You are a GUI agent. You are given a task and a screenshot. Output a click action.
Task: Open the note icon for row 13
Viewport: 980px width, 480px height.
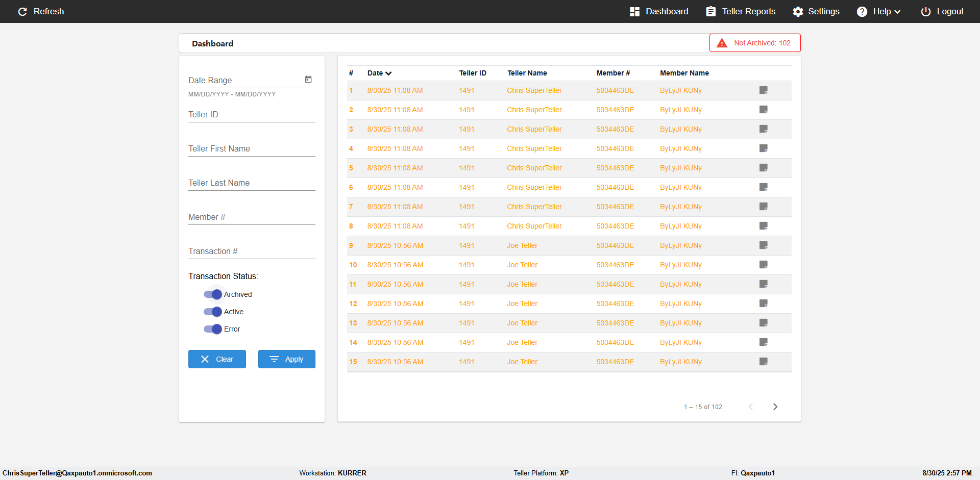tap(764, 323)
